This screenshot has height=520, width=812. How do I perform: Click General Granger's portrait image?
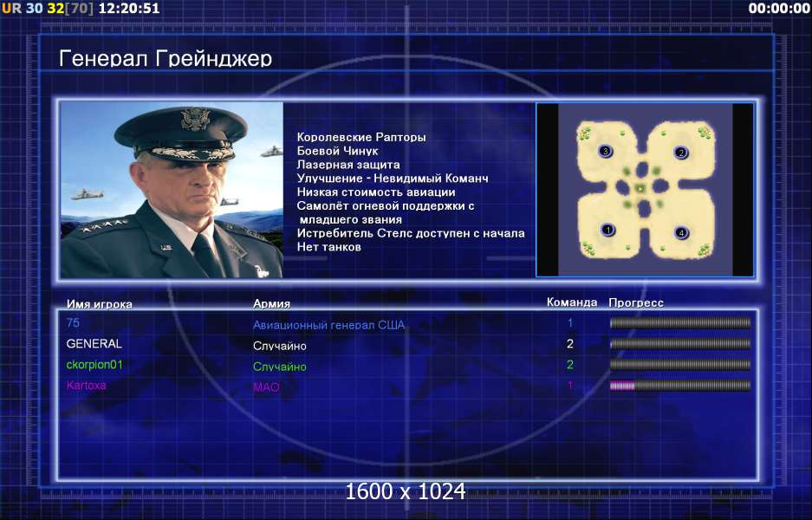pyautogui.click(x=172, y=190)
